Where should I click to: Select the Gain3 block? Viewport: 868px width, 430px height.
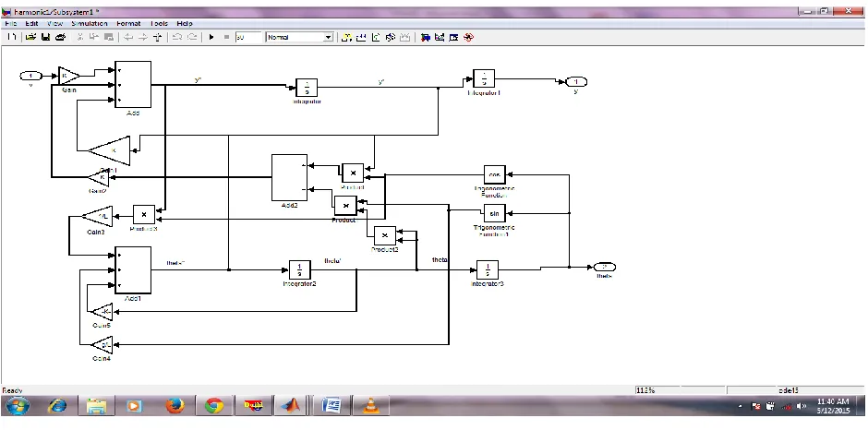(x=98, y=216)
